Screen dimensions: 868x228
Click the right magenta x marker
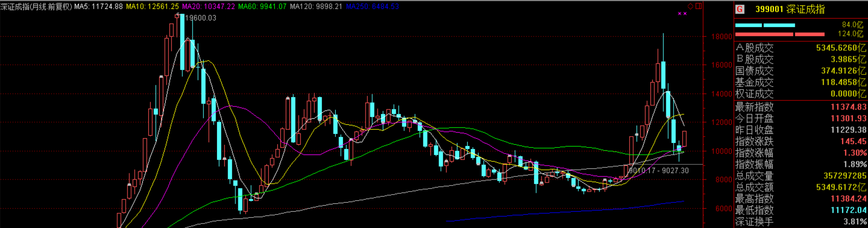click(685, 13)
